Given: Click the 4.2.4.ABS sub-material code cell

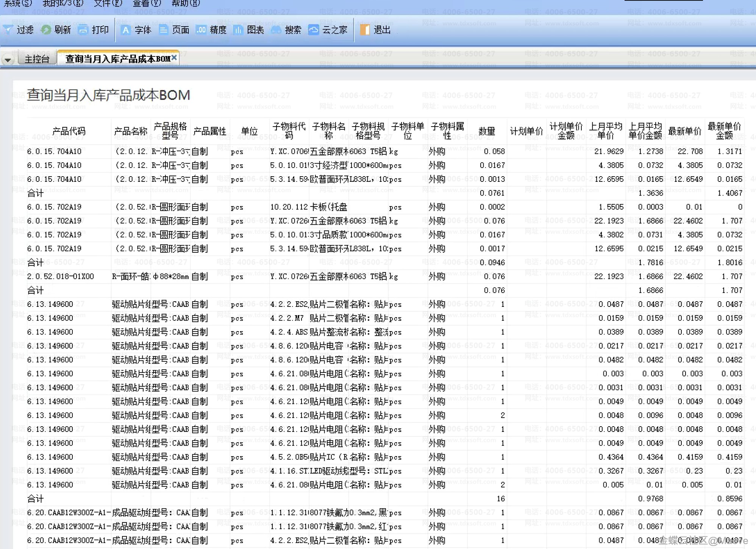Looking at the screenshot, I should tap(289, 332).
